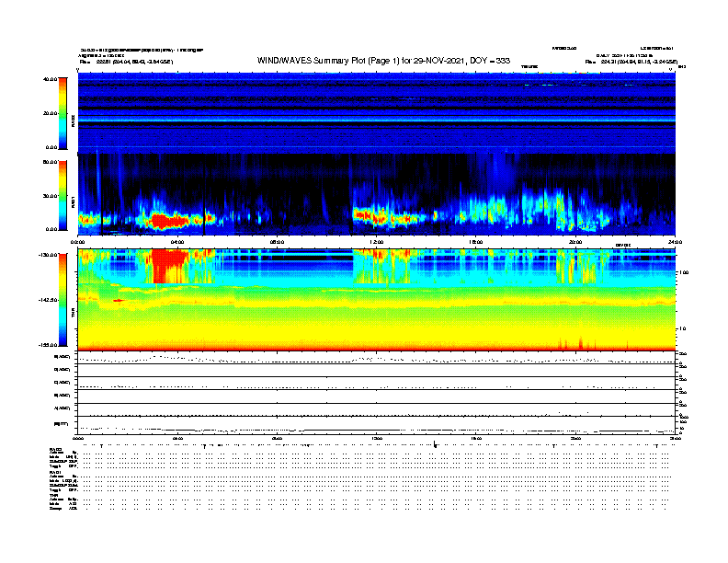Click the 40.00 label on RAD2 scale
The width and height of the screenshot is (728, 563).
click(51, 79)
